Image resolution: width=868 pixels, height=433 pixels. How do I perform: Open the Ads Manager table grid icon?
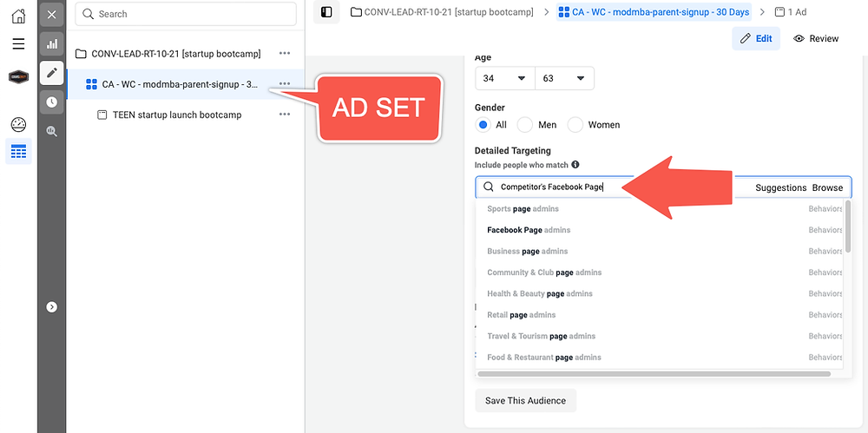[18, 151]
